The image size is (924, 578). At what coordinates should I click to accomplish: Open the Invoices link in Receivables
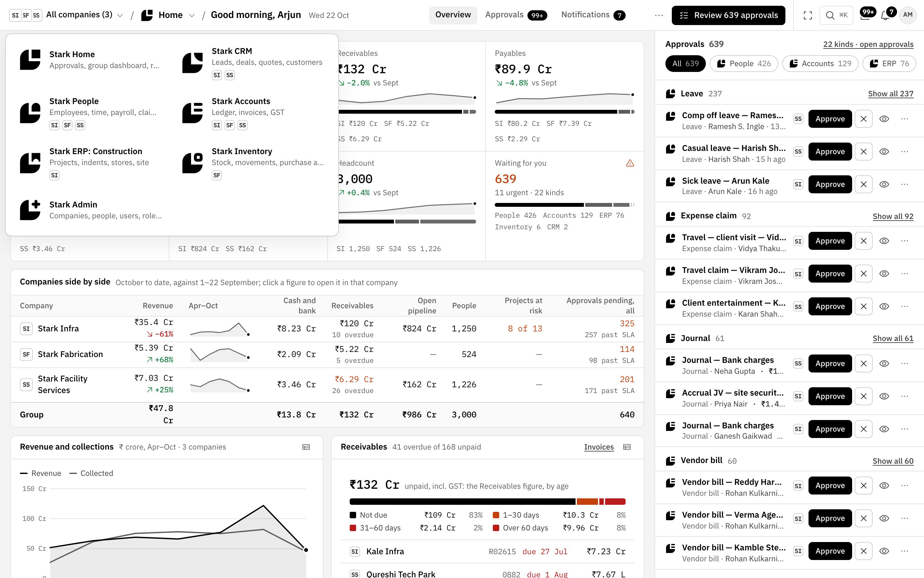[599, 447]
